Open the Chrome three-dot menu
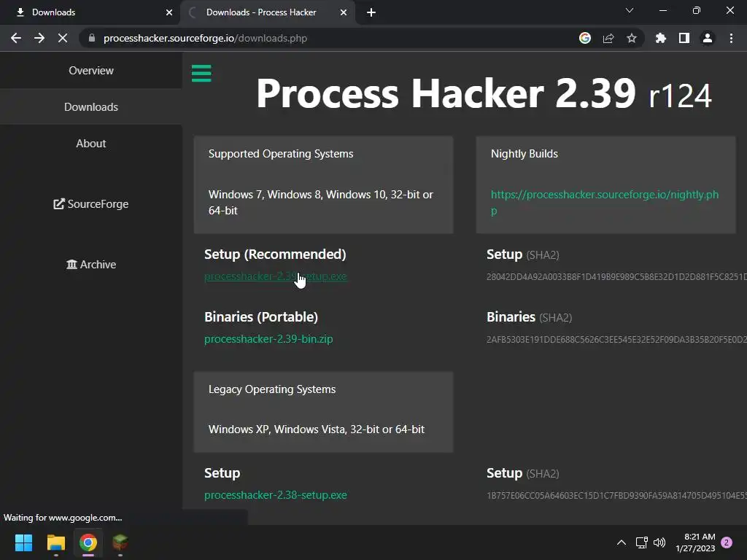Viewport: 747px width, 560px height. (731, 38)
